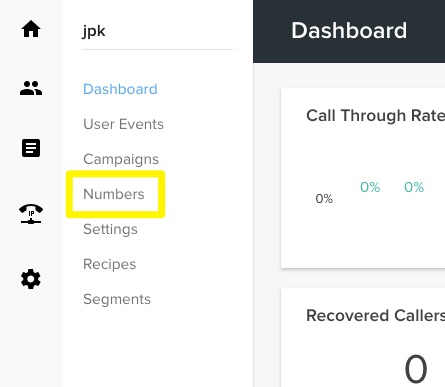The width and height of the screenshot is (445, 387).
Task: Click the Recovered Callers card heading
Action: pos(376,315)
